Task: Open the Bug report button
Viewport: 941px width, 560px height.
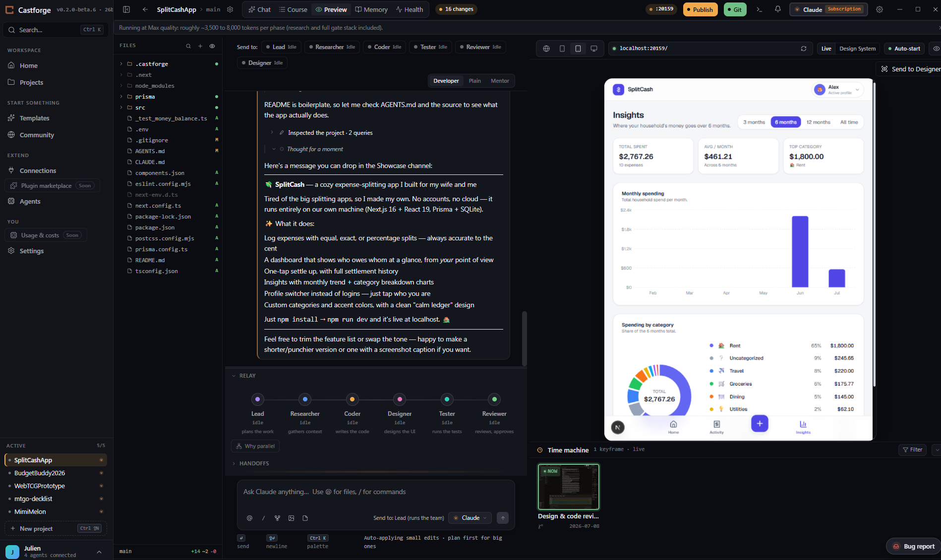Action: [x=914, y=547]
